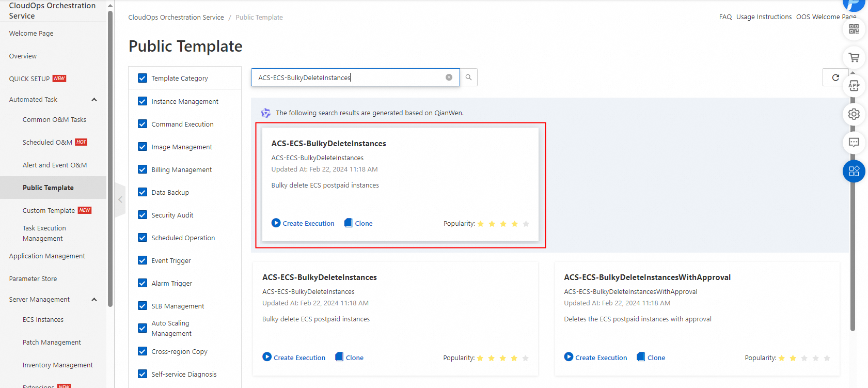Click Clone icon on lower ACS-ECS-BulkyDeleteInstances card
868x388 pixels.
point(339,357)
